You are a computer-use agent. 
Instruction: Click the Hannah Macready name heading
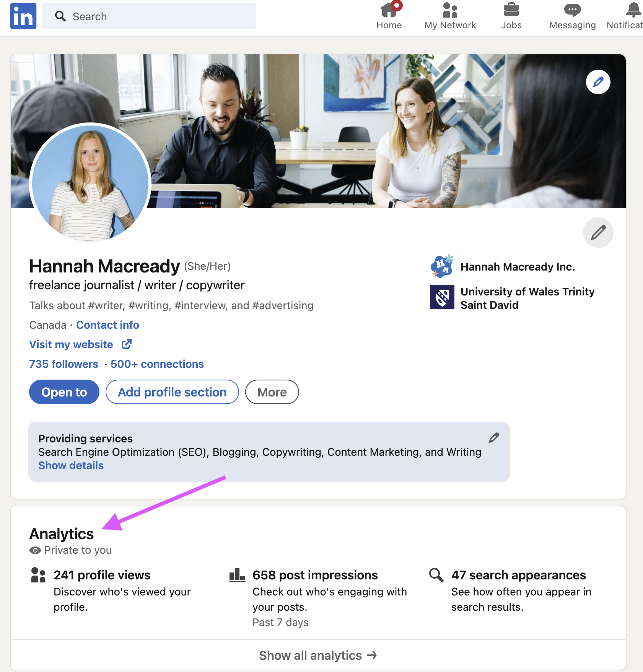click(x=104, y=266)
